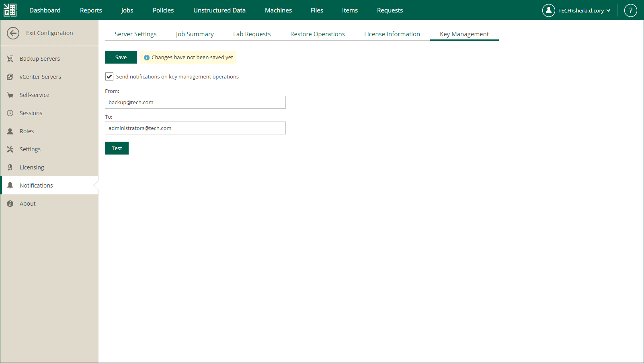Image resolution: width=644 pixels, height=363 pixels.
Task: Click the Test button
Action: [x=117, y=148]
